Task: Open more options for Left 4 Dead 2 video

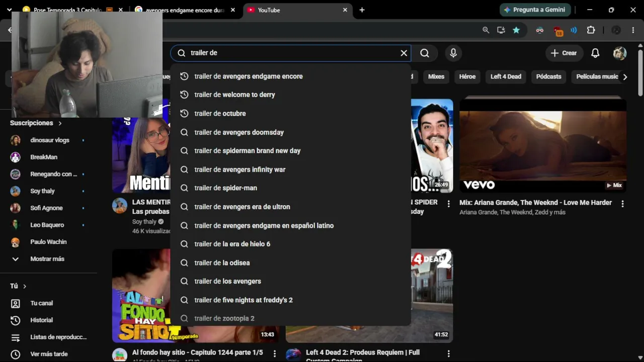Action: 449,353
